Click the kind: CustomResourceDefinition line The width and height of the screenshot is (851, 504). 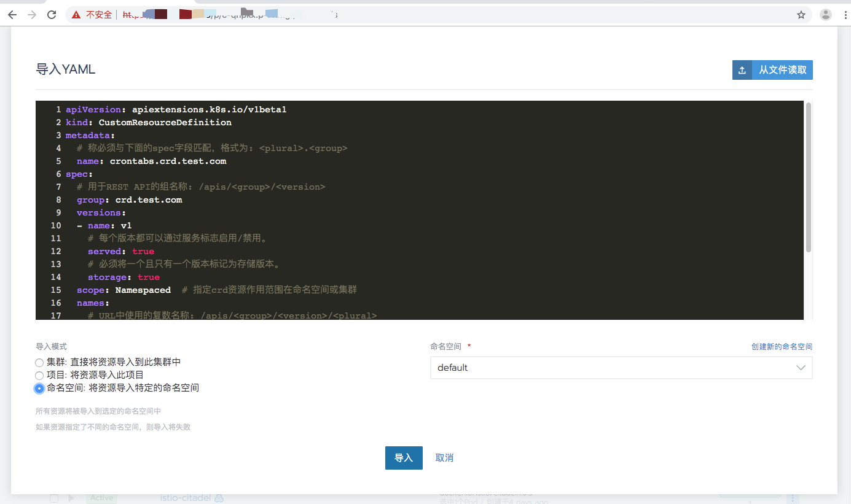[149, 122]
